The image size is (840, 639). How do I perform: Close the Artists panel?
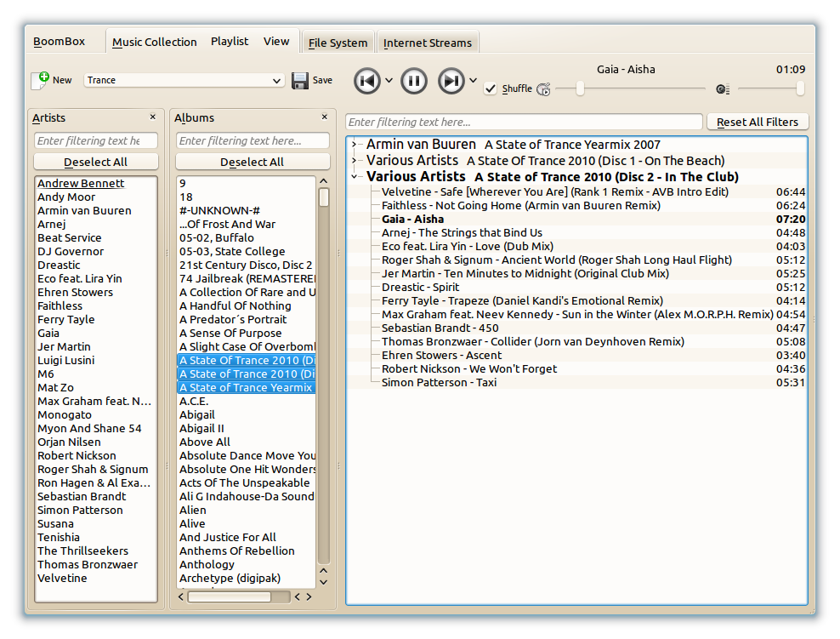point(153,117)
